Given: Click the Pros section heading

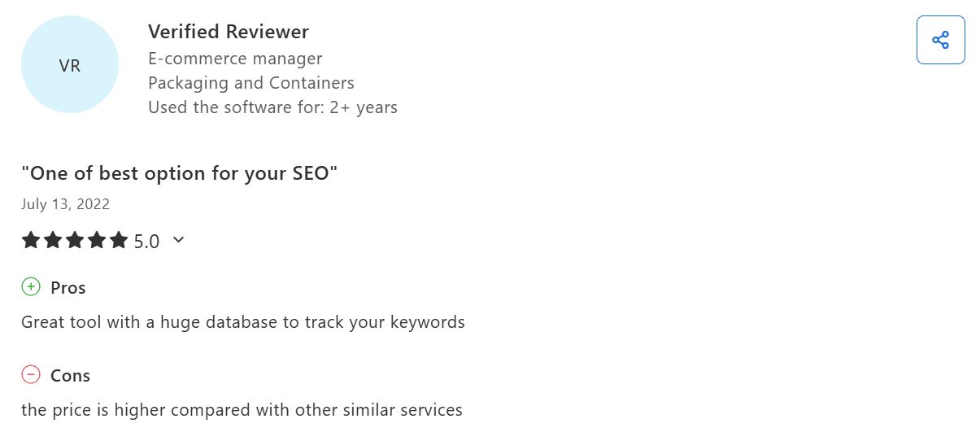Looking at the screenshot, I should pyautogui.click(x=68, y=288).
